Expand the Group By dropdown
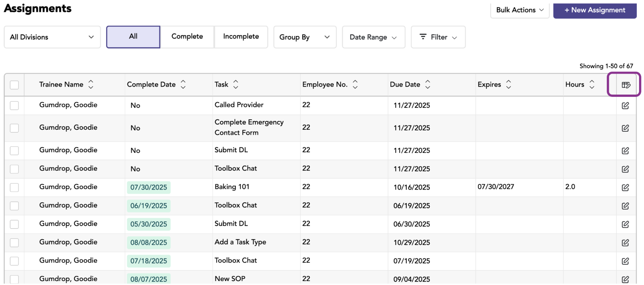This screenshot has width=644, height=285. [305, 37]
